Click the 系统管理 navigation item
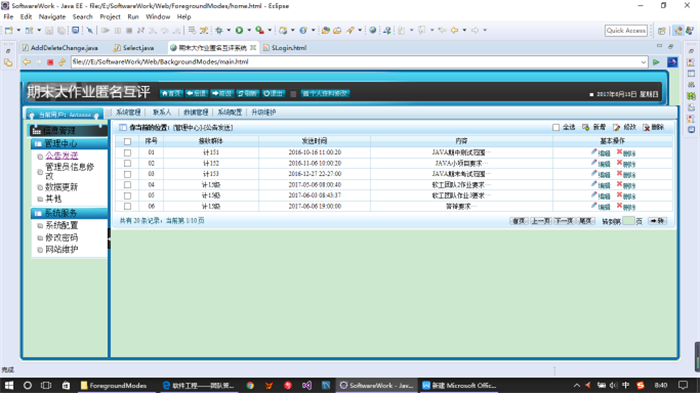 coord(129,112)
